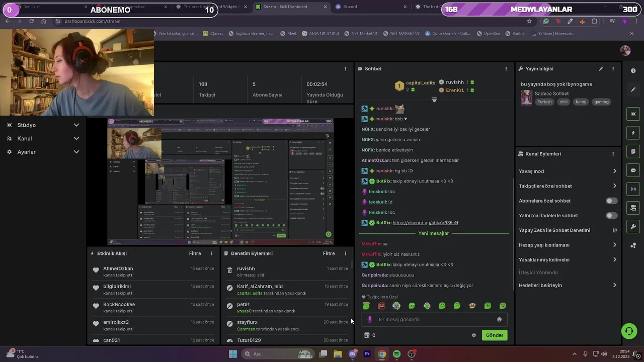Viewport: 644px width, 362px height.
Task: Open NFT Market V1 bookmark
Action: (x=361, y=34)
